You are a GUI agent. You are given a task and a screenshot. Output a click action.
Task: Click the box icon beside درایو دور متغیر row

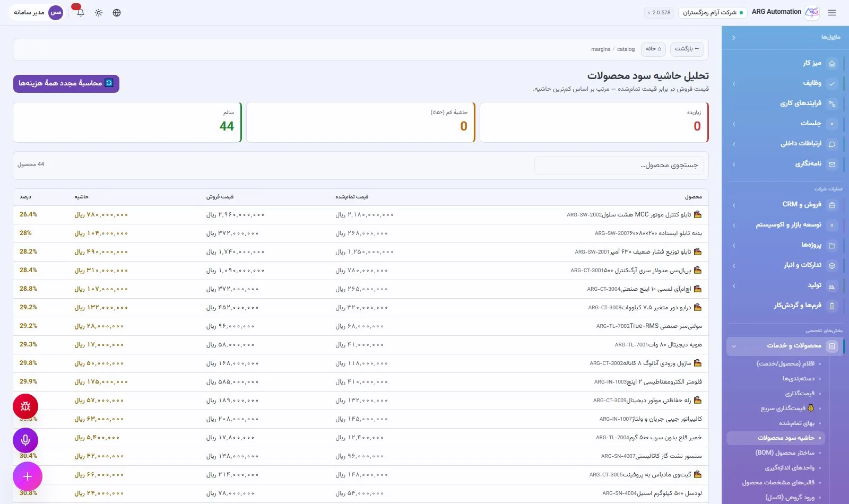pyautogui.click(x=698, y=307)
